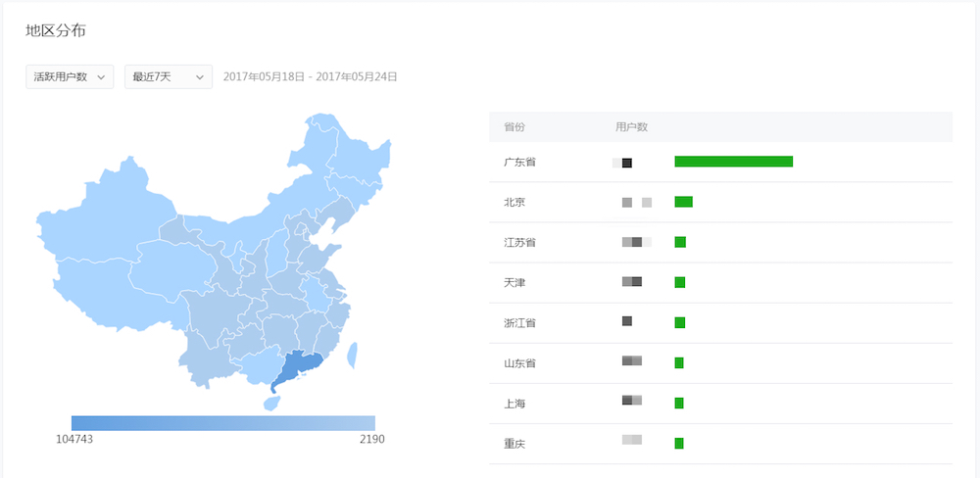Select the 北京 table row label
This screenshot has width=980, height=478.
[x=514, y=203]
